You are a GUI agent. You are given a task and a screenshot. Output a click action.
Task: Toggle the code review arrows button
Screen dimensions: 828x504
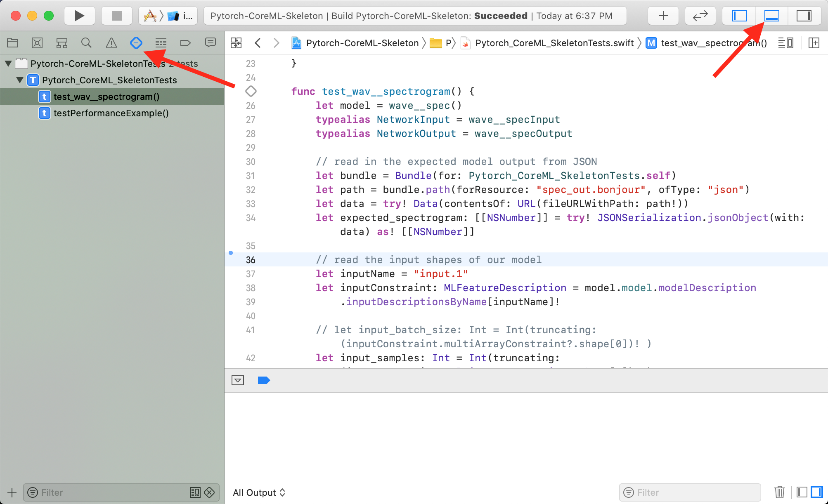click(x=700, y=16)
